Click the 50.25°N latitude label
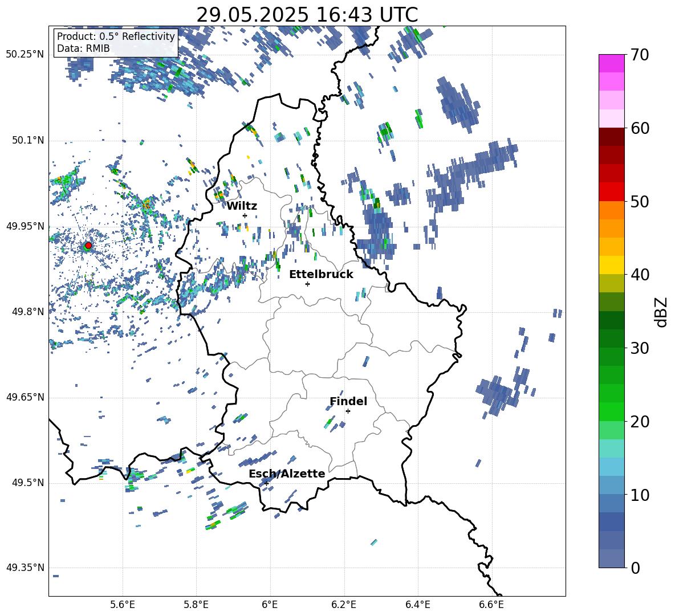Image resolution: width=675 pixels, height=616 pixels. [x=25, y=55]
